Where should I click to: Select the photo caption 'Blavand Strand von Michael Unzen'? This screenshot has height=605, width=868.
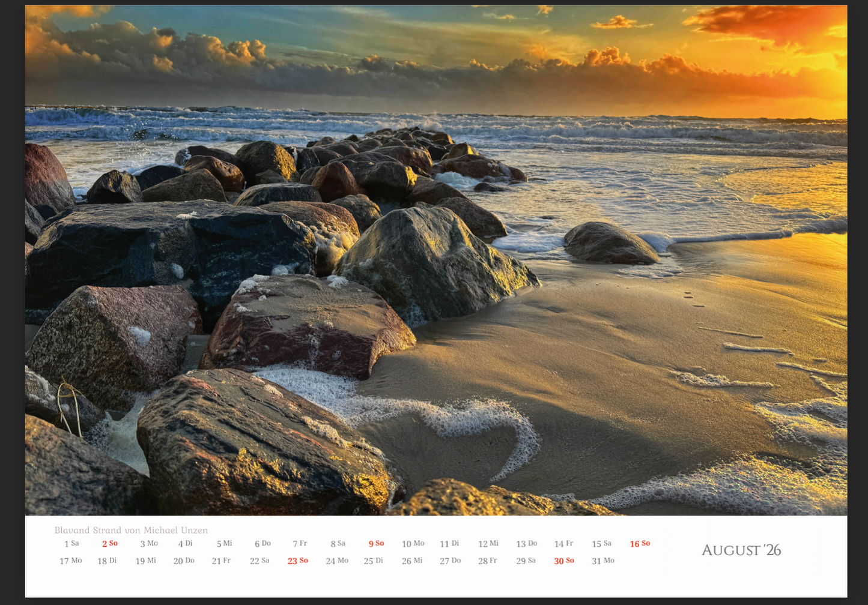tap(131, 530)
